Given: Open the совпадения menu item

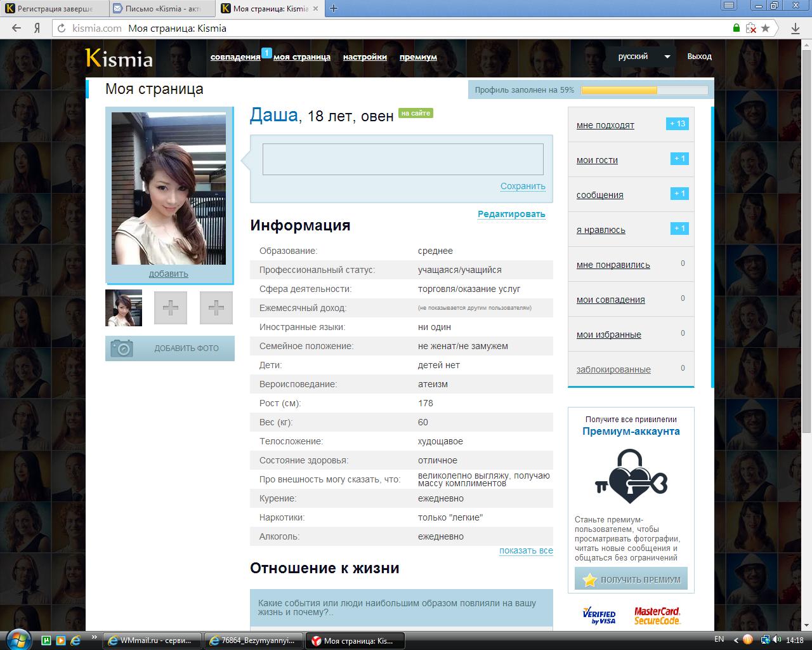Looking at the screenshot, I should click(x=235, y=56).
